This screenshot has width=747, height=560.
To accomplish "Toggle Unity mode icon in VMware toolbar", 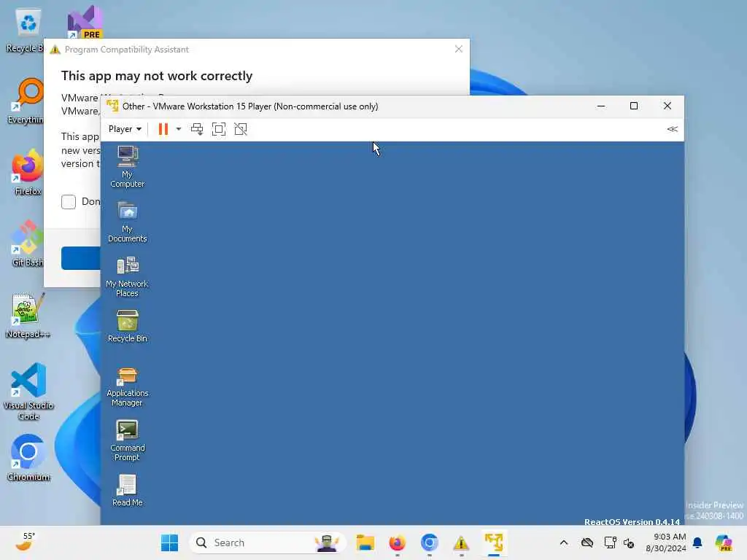I will tap(241, 129).
